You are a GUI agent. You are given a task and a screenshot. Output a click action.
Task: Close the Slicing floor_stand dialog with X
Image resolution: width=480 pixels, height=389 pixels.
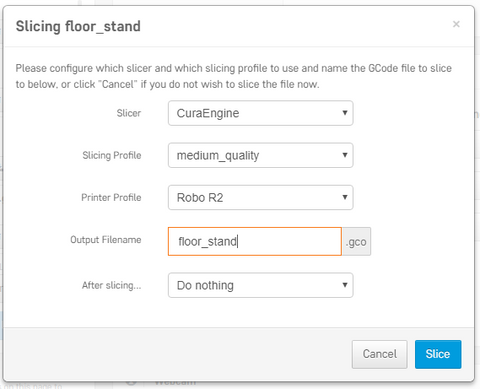point(456,24)
